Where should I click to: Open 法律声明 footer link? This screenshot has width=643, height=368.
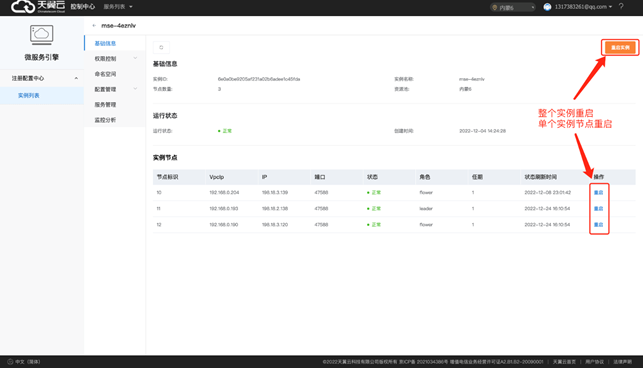pyautogui.click(x=622, y=362)
